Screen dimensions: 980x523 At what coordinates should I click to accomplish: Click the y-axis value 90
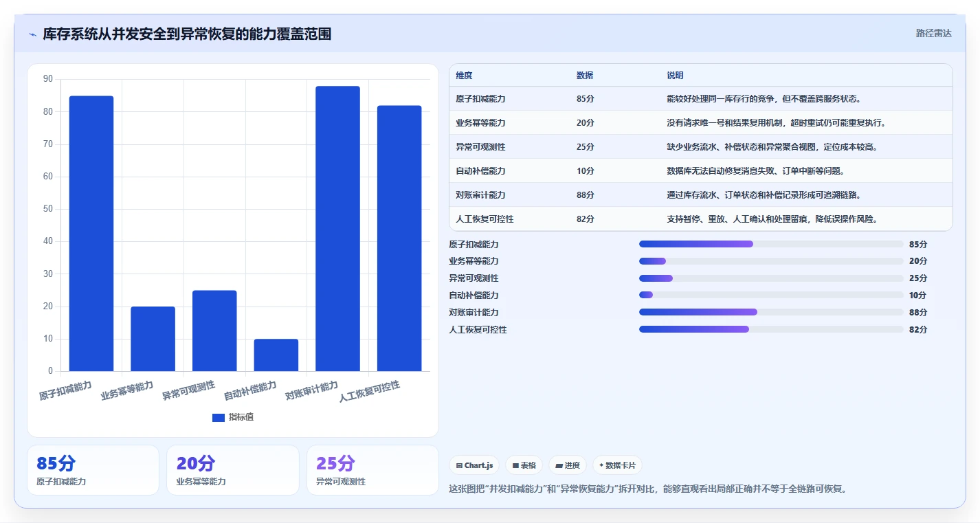47,79
